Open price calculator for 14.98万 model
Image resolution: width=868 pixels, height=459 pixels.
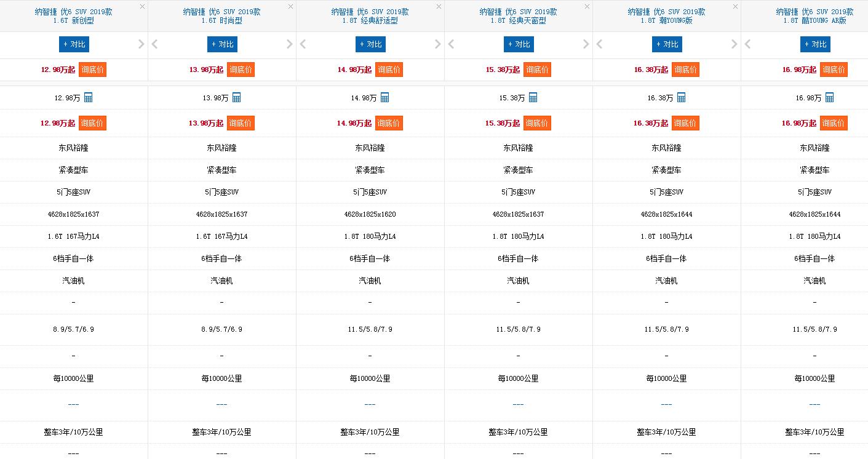(384, 97)
